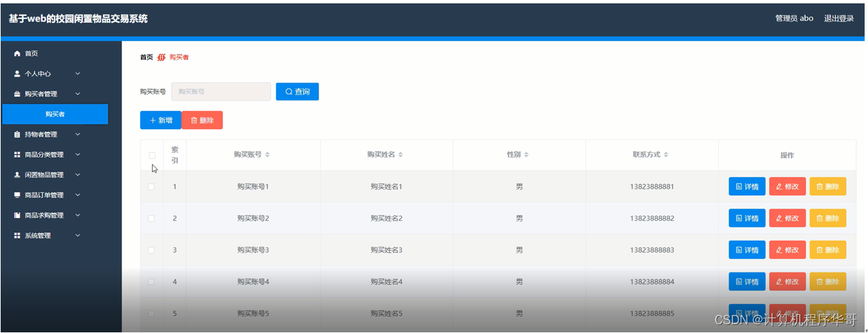The width and height of the screenshot is (868, 333).
Task: Click cell 购买账号4
Action: (x=253, y=281)
